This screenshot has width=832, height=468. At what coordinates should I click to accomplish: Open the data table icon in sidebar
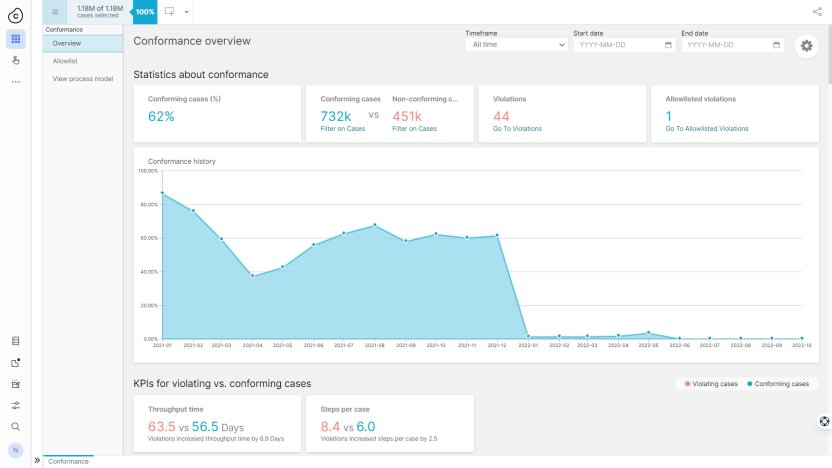[x=15, y=341]
